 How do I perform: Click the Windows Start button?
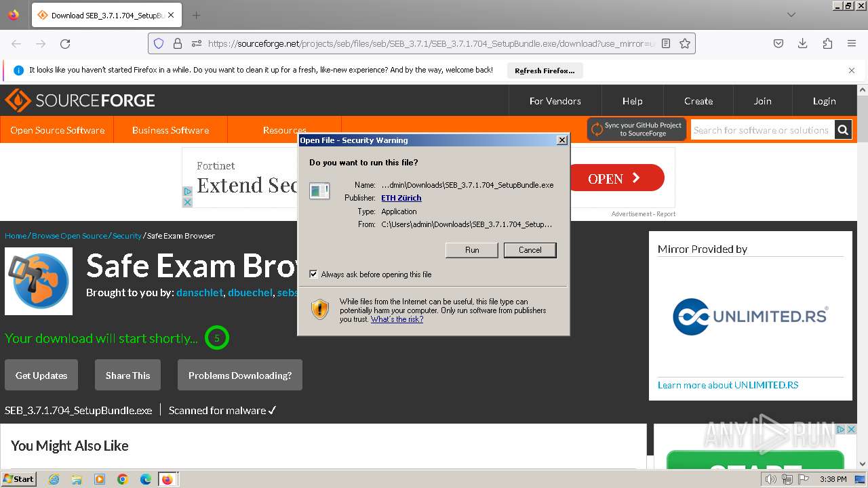pos(19,479)
